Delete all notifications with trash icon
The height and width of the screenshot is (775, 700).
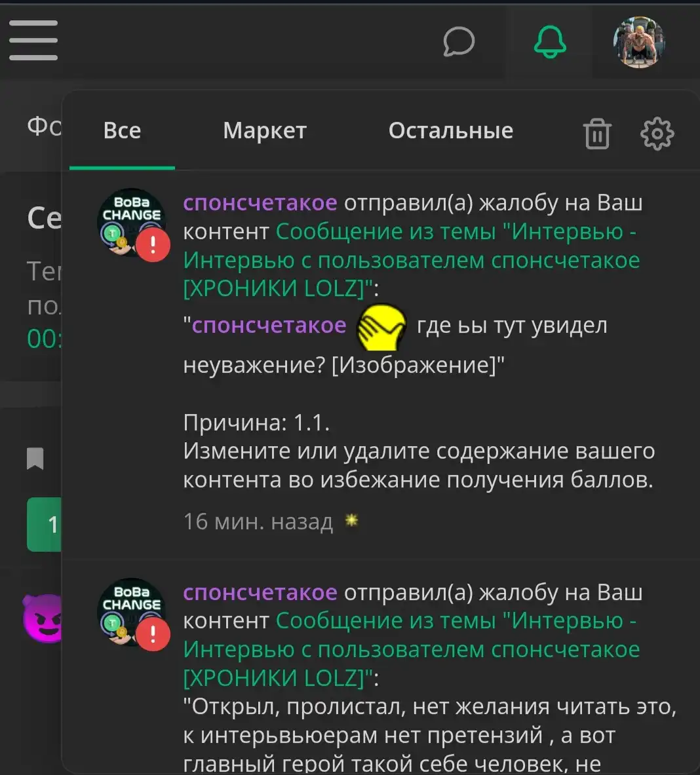pos(597,134)
